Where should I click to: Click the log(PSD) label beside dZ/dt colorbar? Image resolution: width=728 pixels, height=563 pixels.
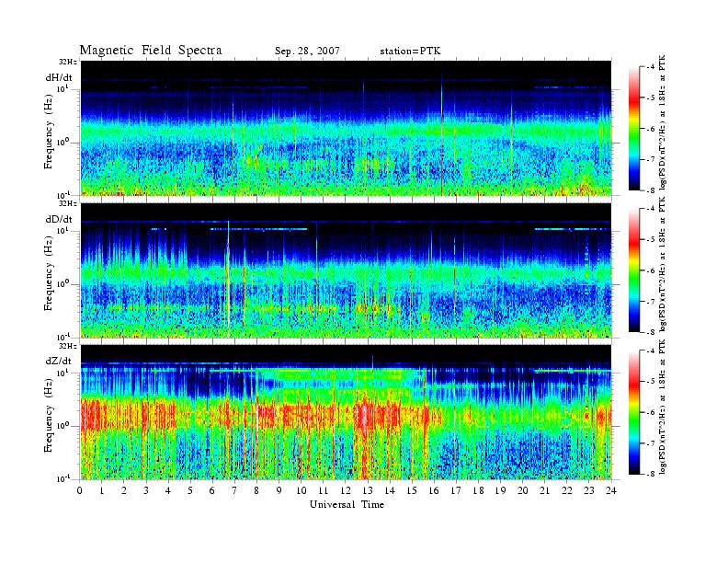[x=663, y=407]
